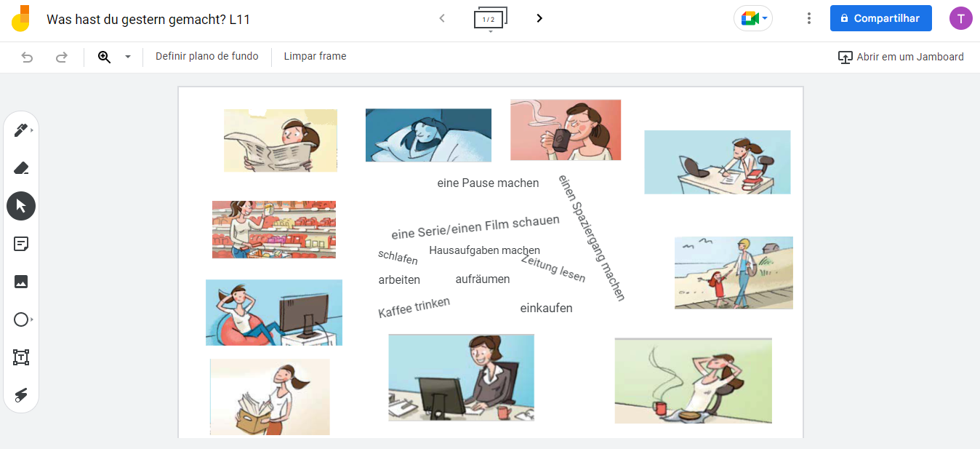Expand the frame bar 1/2 indicator
Image resolution: width=980 pixels, height=449 pixels.
tap(491, 20)
